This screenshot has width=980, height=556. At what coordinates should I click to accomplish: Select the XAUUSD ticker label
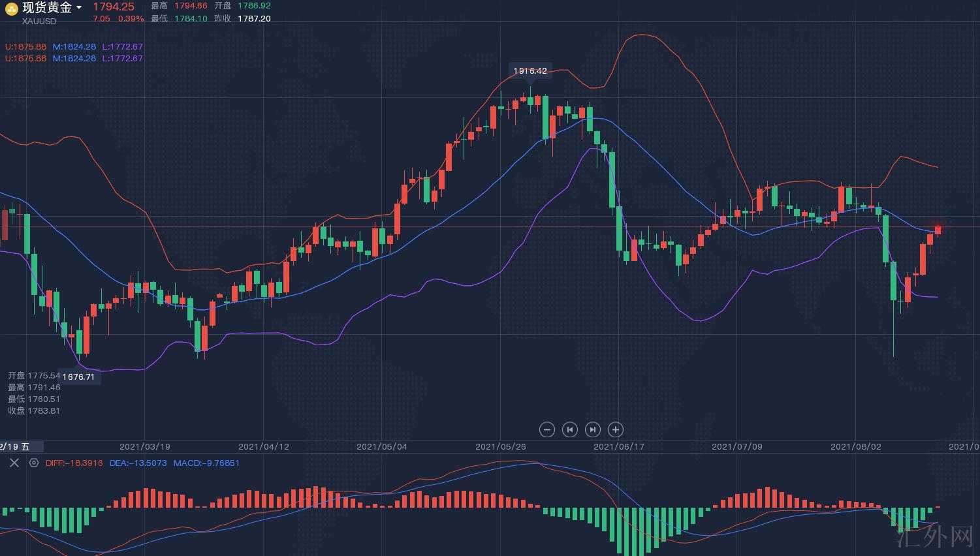pos(39,21)
